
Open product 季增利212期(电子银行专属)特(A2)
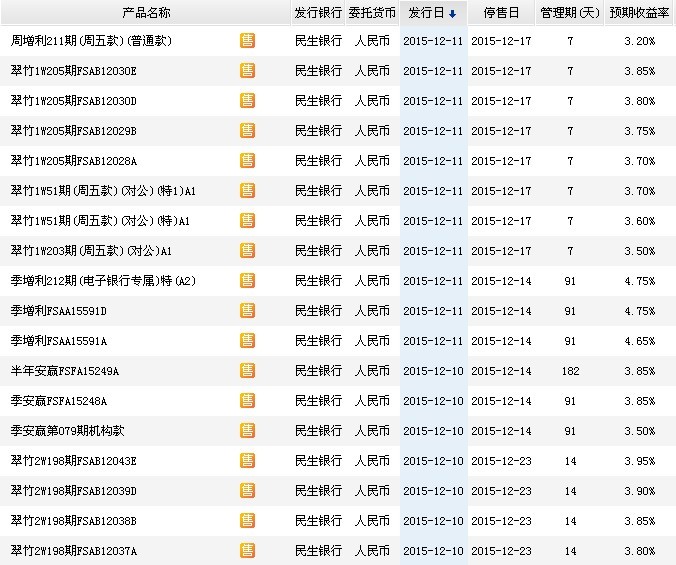(103, 281)
